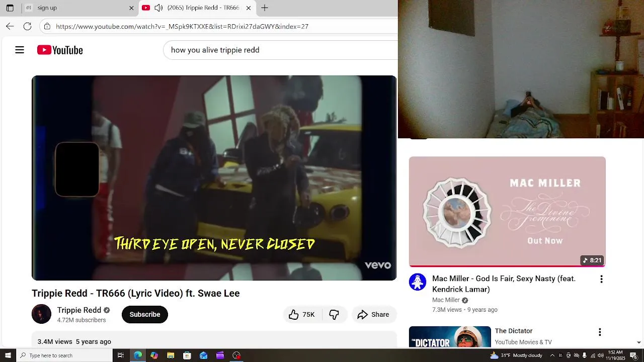Click the TR666 video player

[214, 178]
